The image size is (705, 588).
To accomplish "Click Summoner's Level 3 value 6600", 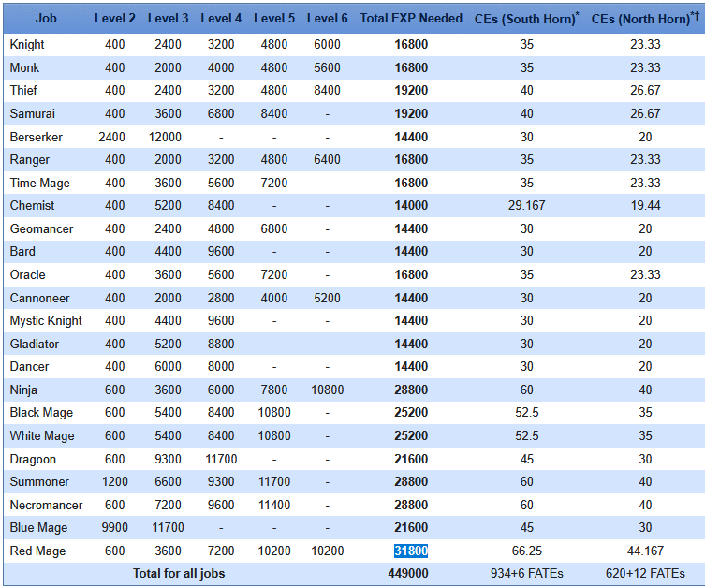I will click(x=168, y=481).
